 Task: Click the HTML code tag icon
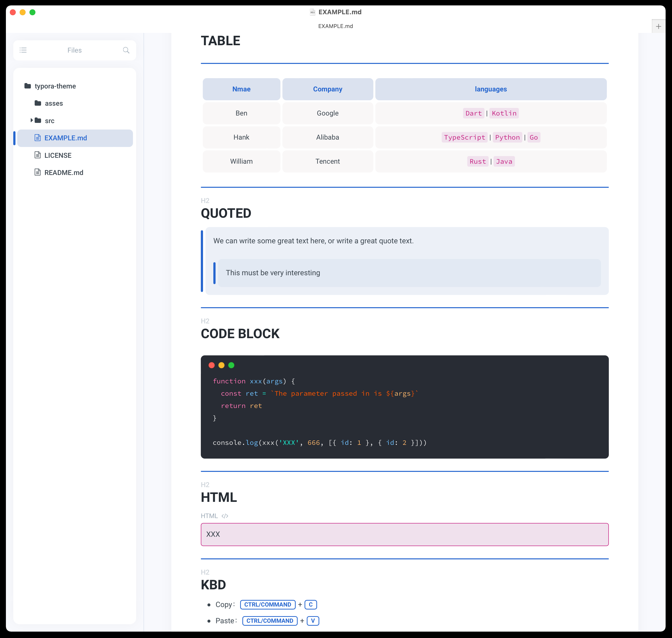(225, 516)
